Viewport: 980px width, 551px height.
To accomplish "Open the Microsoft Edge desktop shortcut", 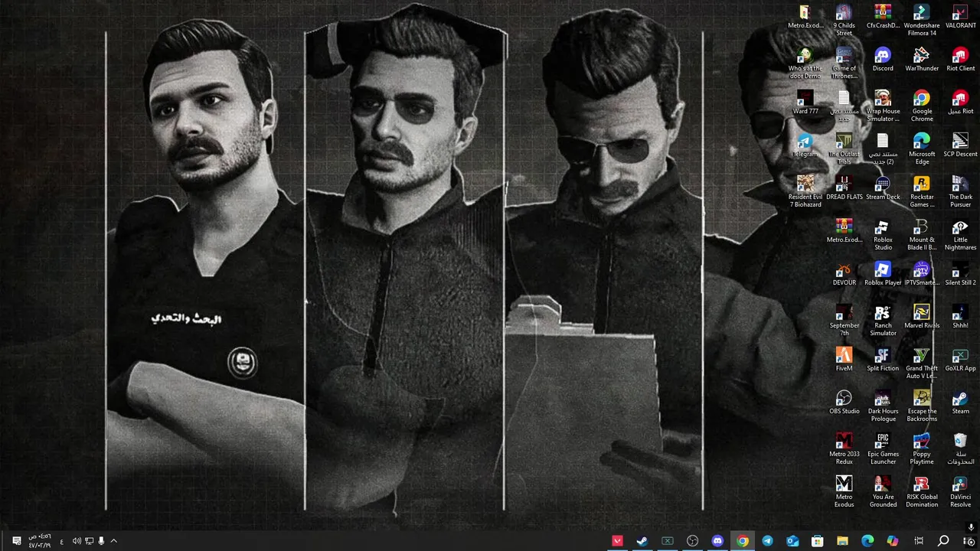I will 921,149.
